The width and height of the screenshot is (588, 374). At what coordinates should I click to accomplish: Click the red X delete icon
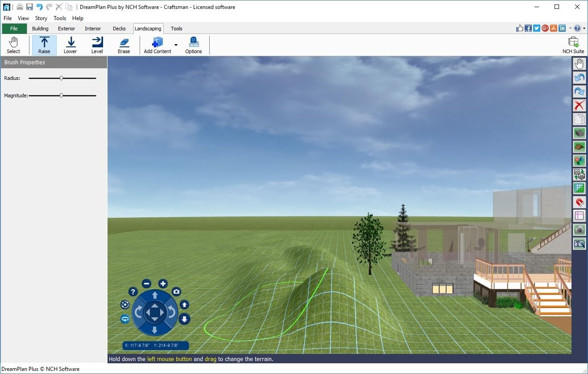coord(579,106)
